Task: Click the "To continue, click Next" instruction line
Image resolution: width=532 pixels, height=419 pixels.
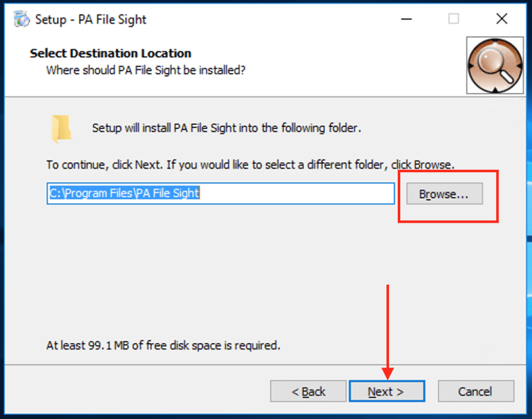Action: pyautogui.click(x=250, y=165)
